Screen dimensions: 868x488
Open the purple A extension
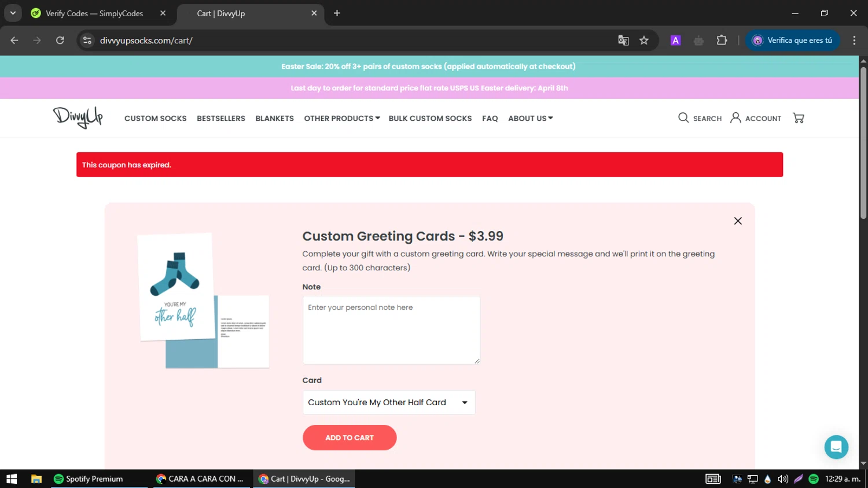click(x=675, y=41)
